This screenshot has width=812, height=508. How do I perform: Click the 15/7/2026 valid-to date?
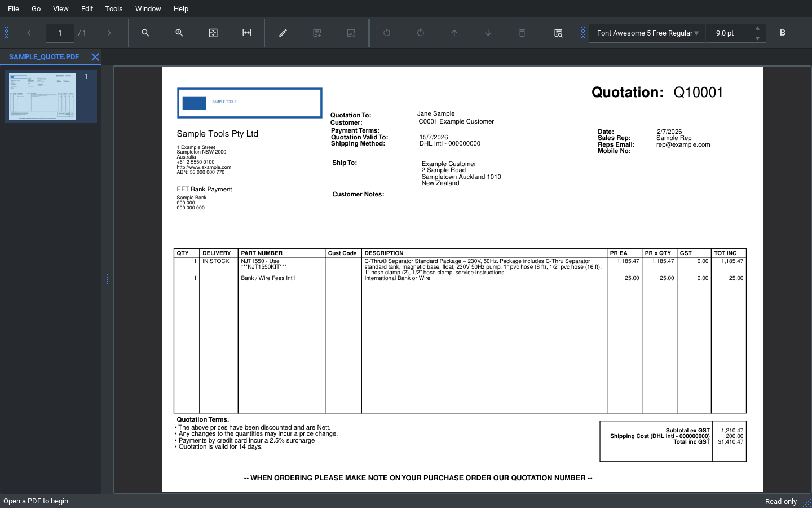(434, 137)
